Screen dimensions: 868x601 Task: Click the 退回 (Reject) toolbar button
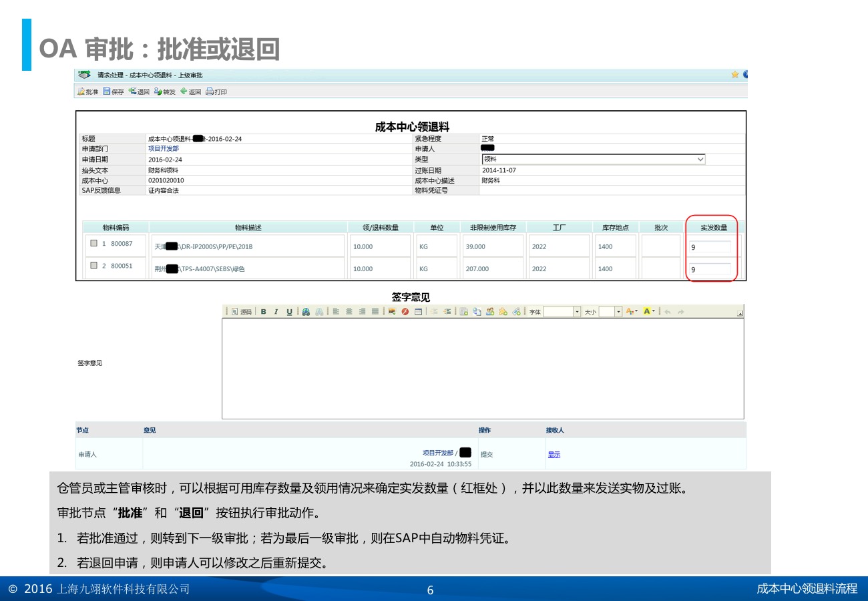(x=139, y=91)
